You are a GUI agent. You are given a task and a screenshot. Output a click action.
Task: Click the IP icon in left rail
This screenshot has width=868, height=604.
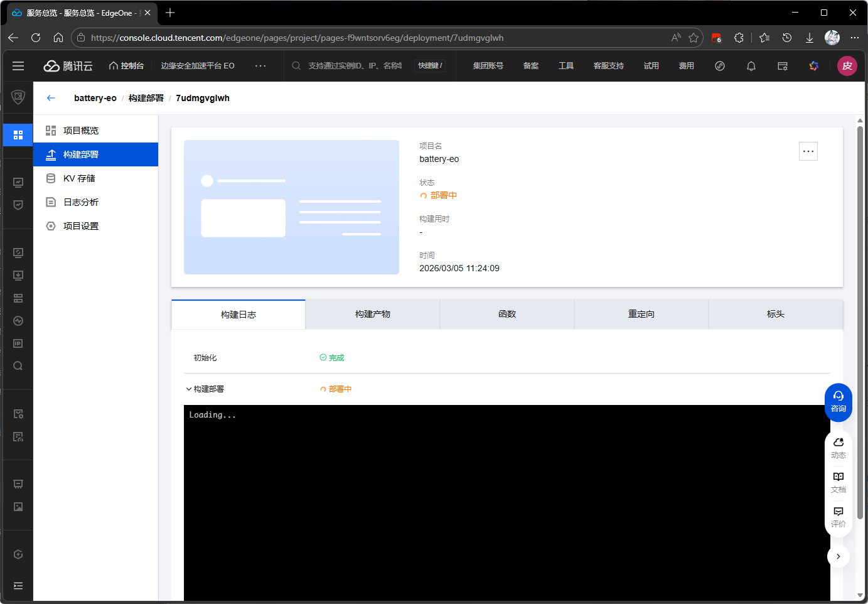click(x=18, y=343)
